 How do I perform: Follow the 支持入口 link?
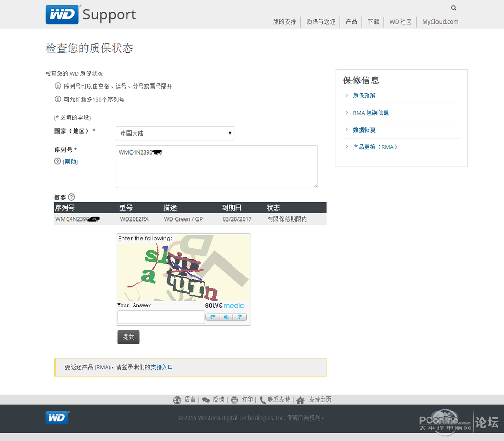162,367
